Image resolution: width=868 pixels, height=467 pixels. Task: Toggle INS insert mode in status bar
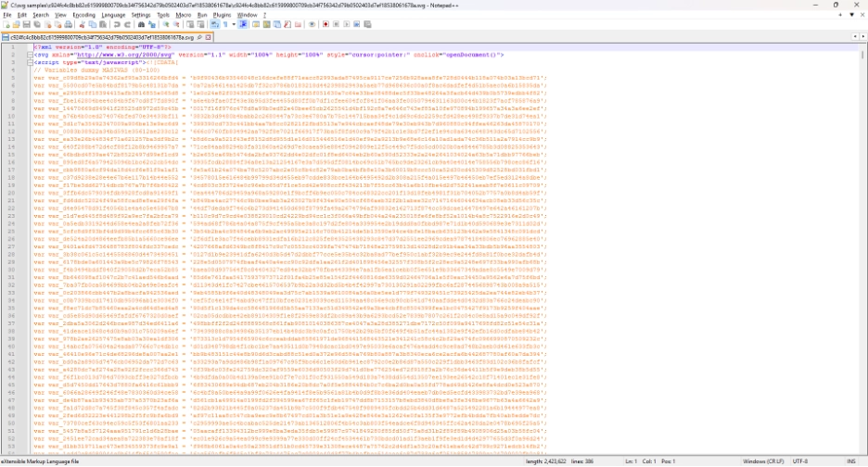pyautogui.click(x=850, y=461)
